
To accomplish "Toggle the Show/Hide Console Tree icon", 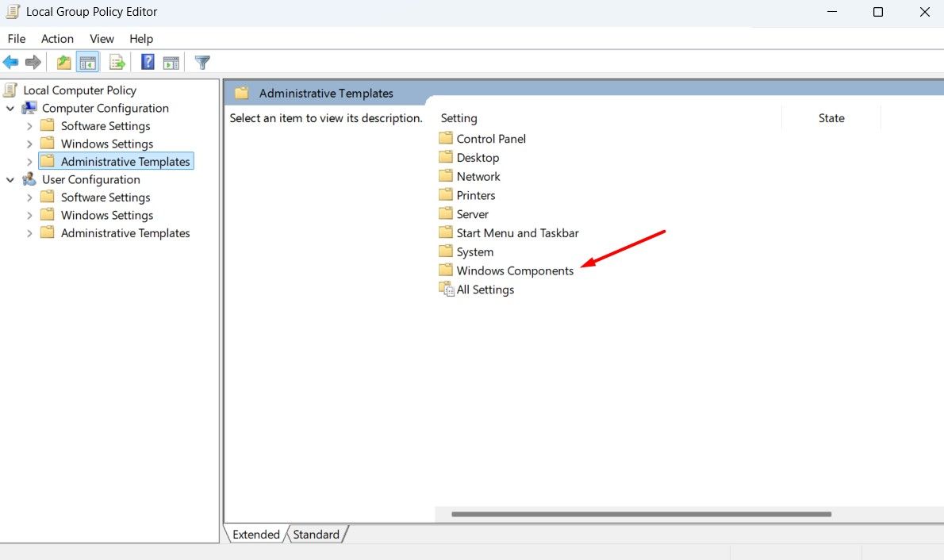I will tap(88, 62).
